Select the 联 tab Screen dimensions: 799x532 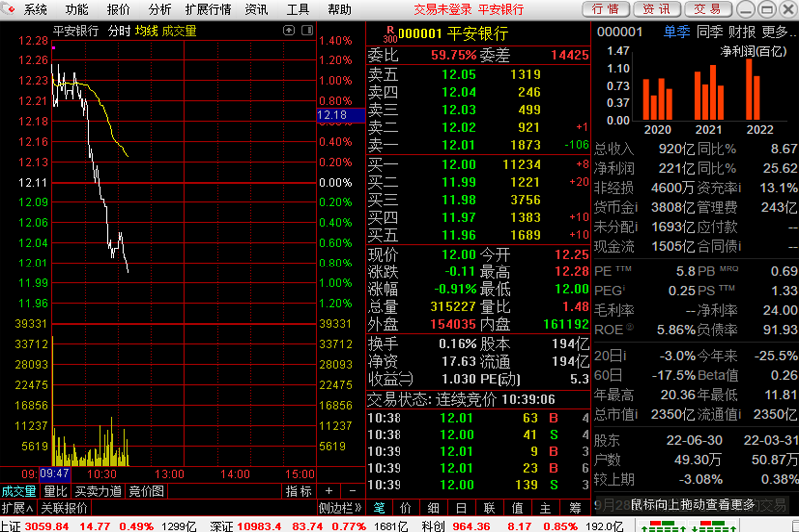489,508
